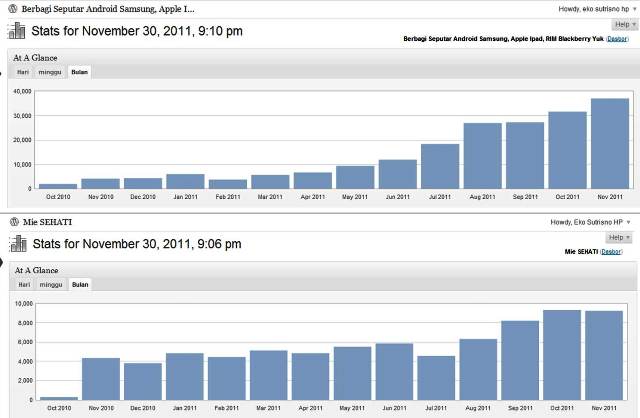
Task: Click the WordPress logo beside Mie SEHATI
Action: [13, 220]
